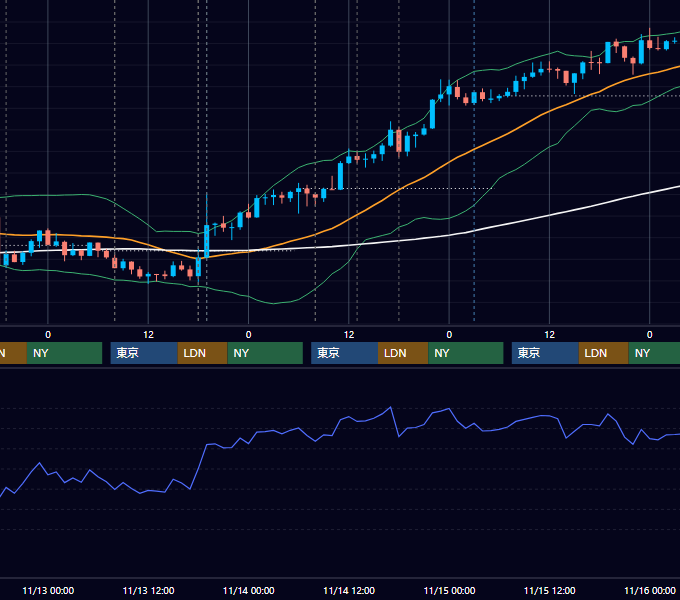This screenshot has width=680, height=600.
Task: Click the NY block following 11/14 LDN
Action: coord(466,353)
